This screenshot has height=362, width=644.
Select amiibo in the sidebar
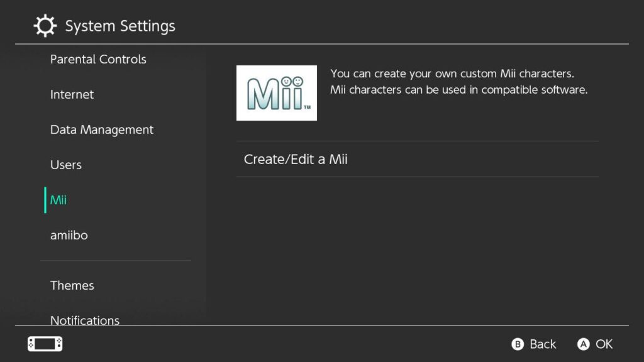coord(69,235)
